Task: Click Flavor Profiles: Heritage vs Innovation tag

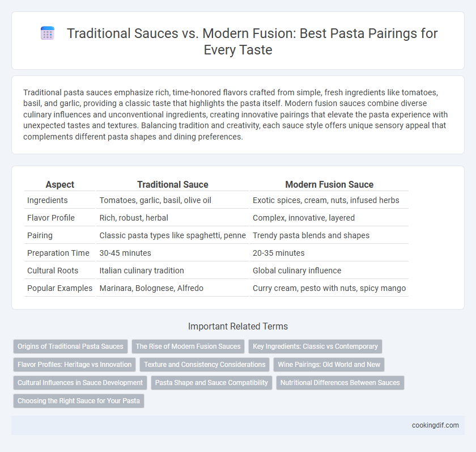Action: [74, 365]
